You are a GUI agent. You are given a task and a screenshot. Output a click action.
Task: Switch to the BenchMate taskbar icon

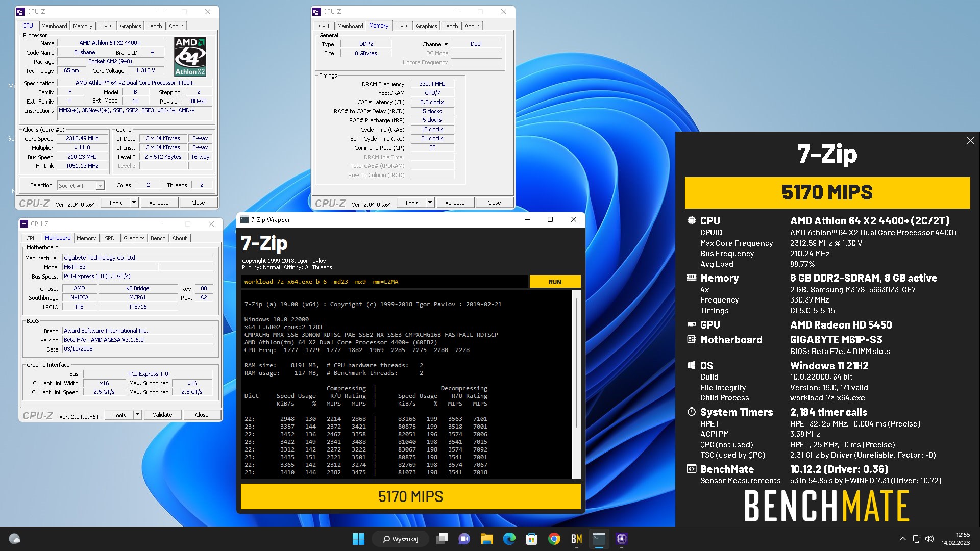576,539
